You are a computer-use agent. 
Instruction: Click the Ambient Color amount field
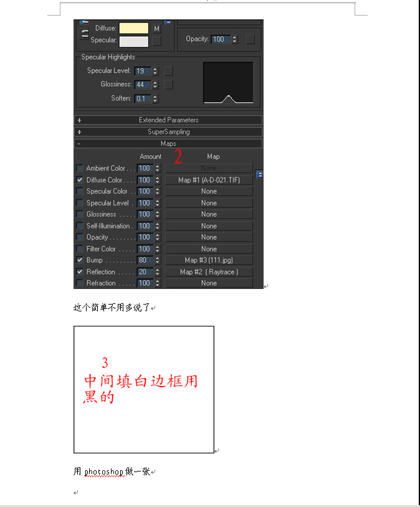tap(145, 168)
